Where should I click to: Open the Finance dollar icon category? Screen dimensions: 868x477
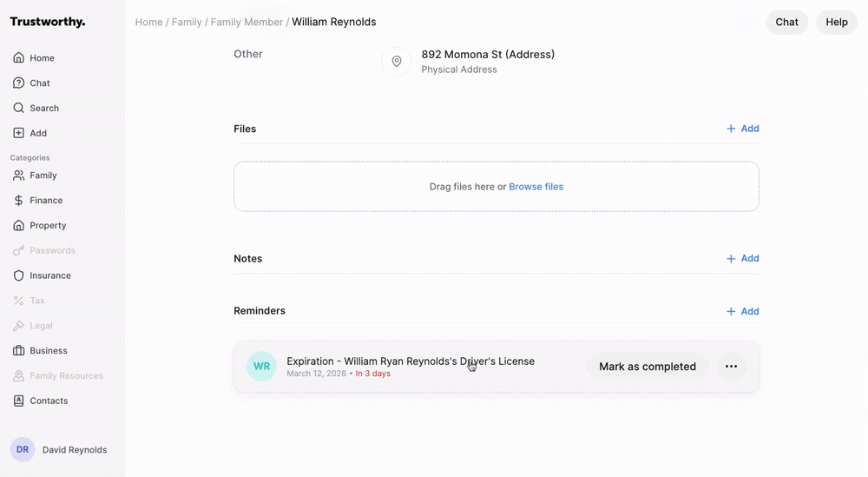point(18,201)
